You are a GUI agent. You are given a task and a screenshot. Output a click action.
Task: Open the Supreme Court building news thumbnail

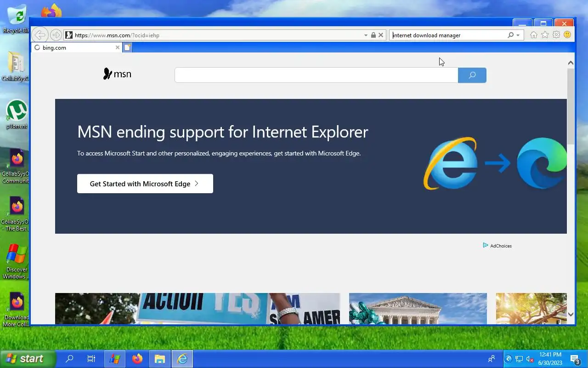point(418,309)
